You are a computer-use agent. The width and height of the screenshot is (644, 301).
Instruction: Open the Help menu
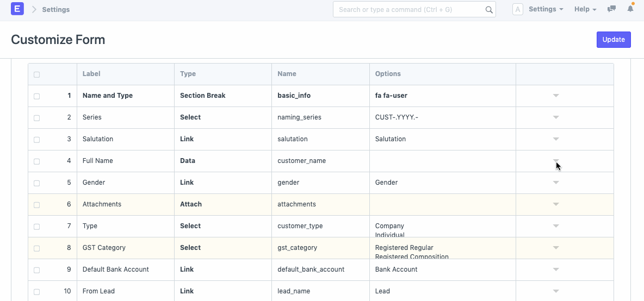point(585,9)
